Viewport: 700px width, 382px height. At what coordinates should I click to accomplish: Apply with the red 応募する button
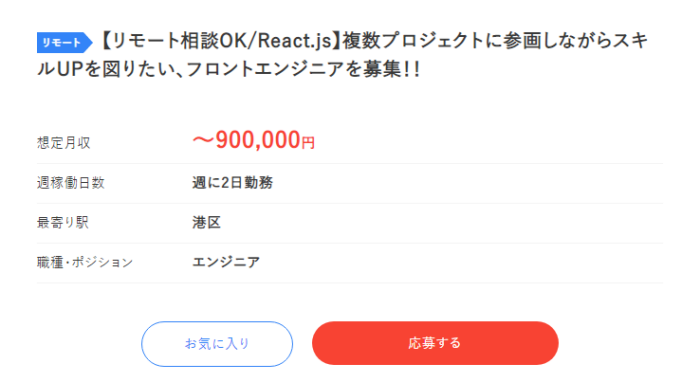435,343
